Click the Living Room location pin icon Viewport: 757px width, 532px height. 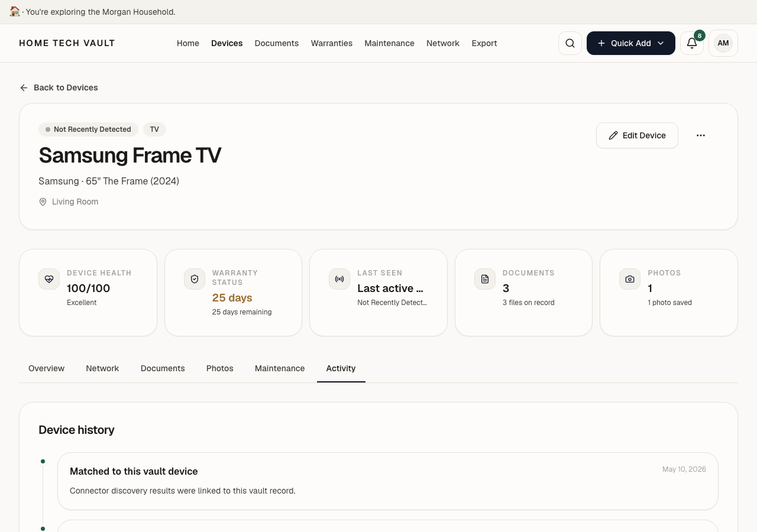click(43, 202)
